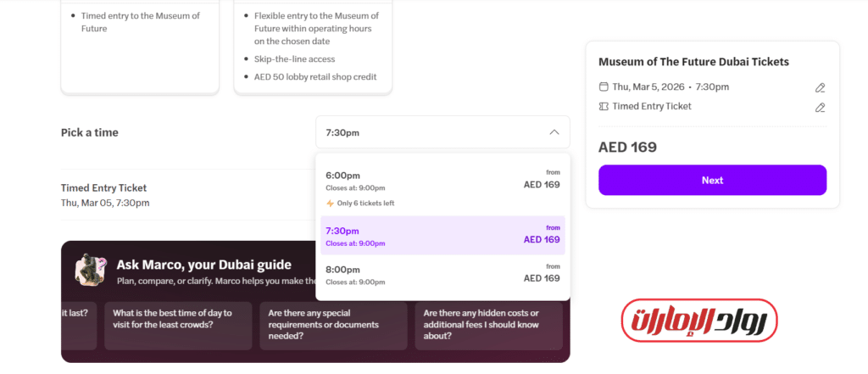
Task: Pick the 8:00pm time slot
Action: (442, 274)
